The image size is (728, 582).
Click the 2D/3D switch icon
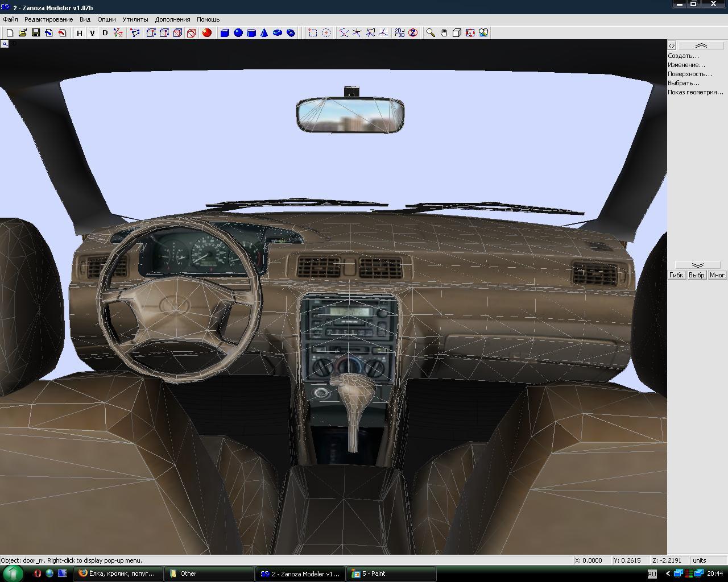[400, 33]
